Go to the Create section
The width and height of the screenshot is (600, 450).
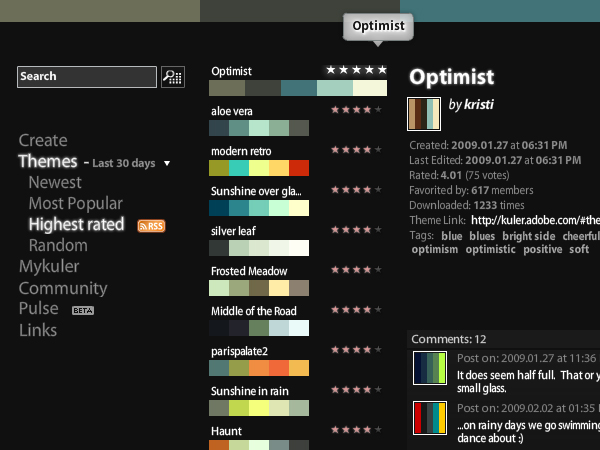click(x=43, y=141)
